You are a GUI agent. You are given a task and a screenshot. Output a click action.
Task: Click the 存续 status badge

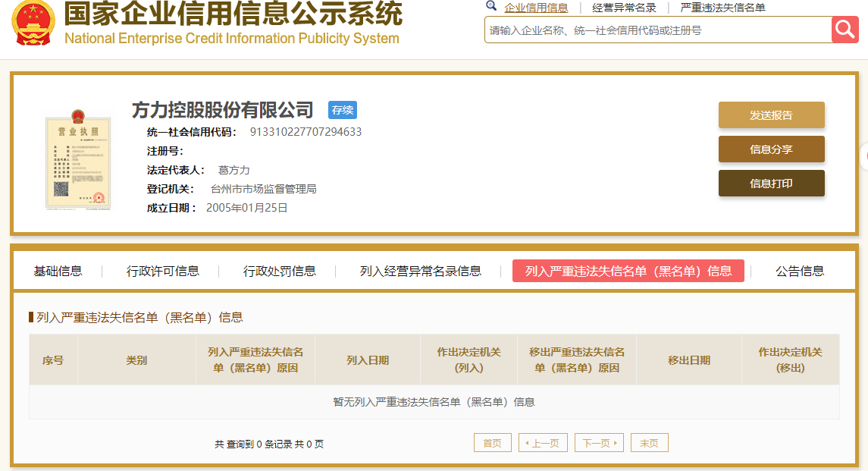[343, 110]
